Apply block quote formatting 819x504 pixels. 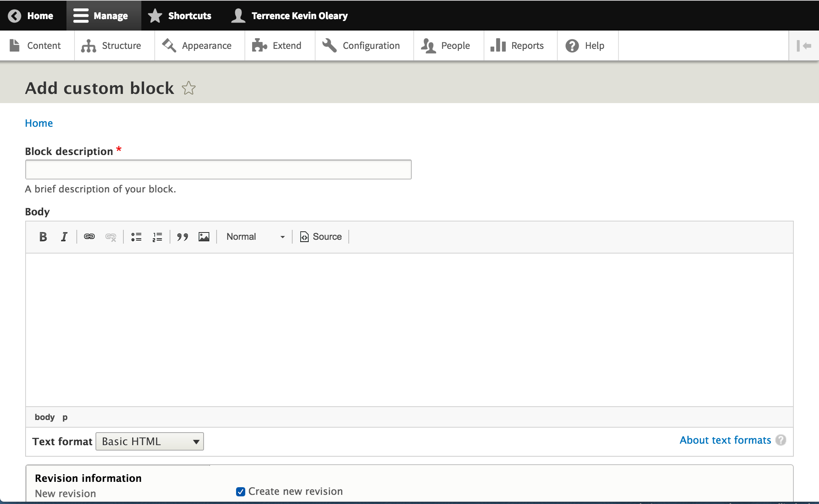click(183, 237)
